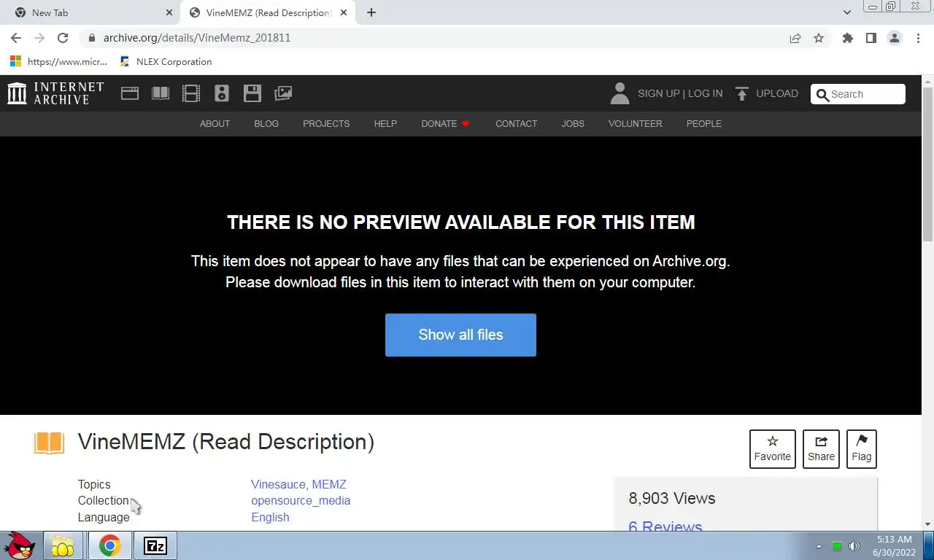Open the Software floppy disk icon
934x560 pixels.
coord(252,93)
